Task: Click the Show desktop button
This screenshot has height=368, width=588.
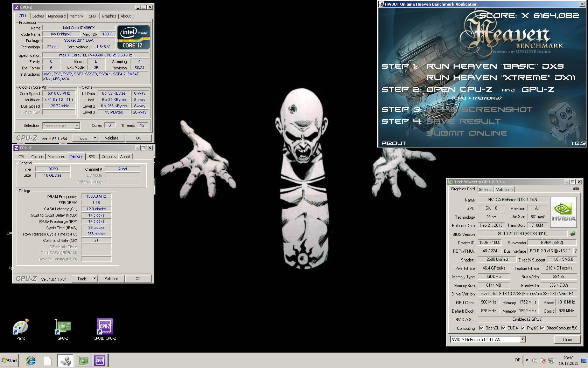Action: [x=584, y=360]
